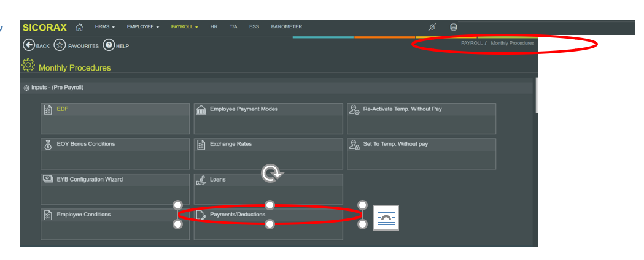This screenshot has height=260, width=644.
Task: Open the layout options icon beside the shape
Action: tap(386, 218)
